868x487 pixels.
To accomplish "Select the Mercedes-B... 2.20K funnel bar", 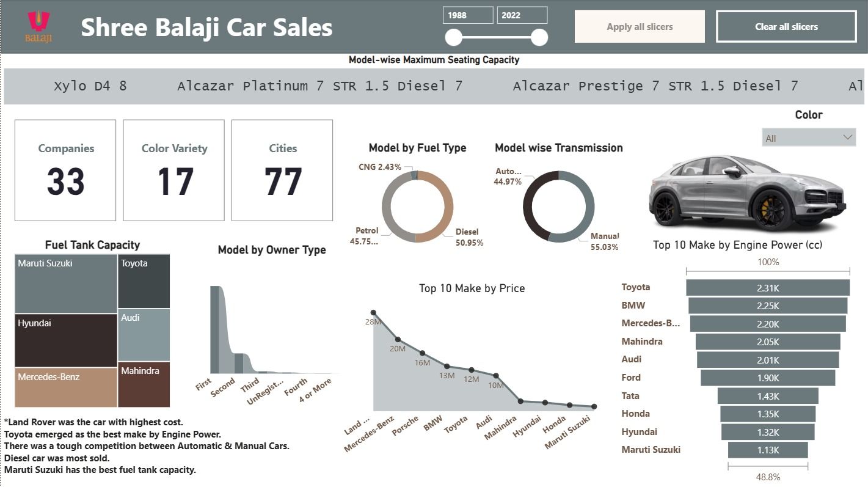I will [768, 324].
